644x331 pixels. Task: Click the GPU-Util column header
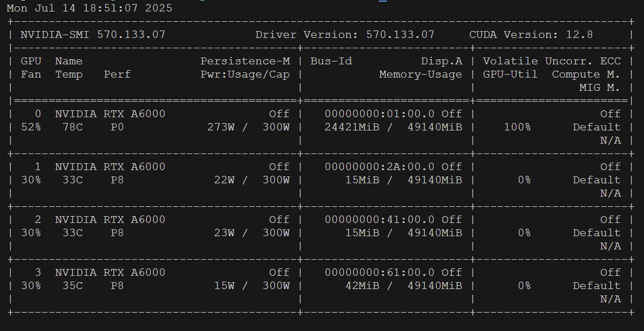coord(510,74)
